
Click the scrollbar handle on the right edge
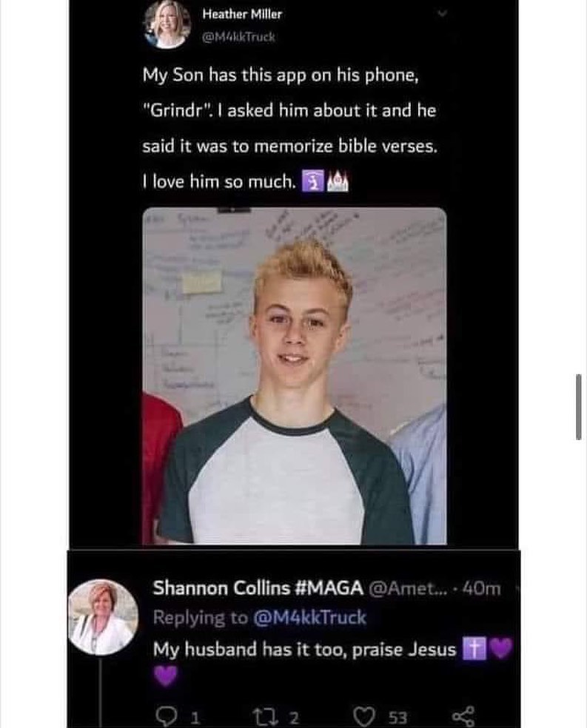(x=578, y=407)
